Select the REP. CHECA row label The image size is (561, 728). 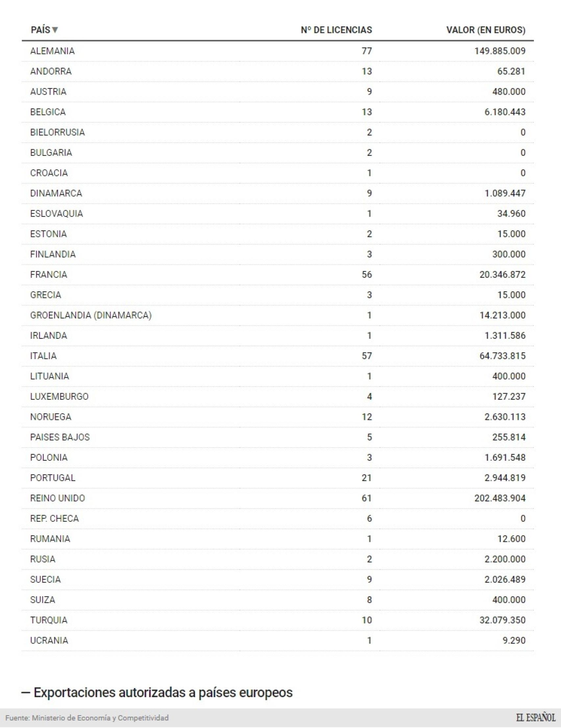coord(54,518)
